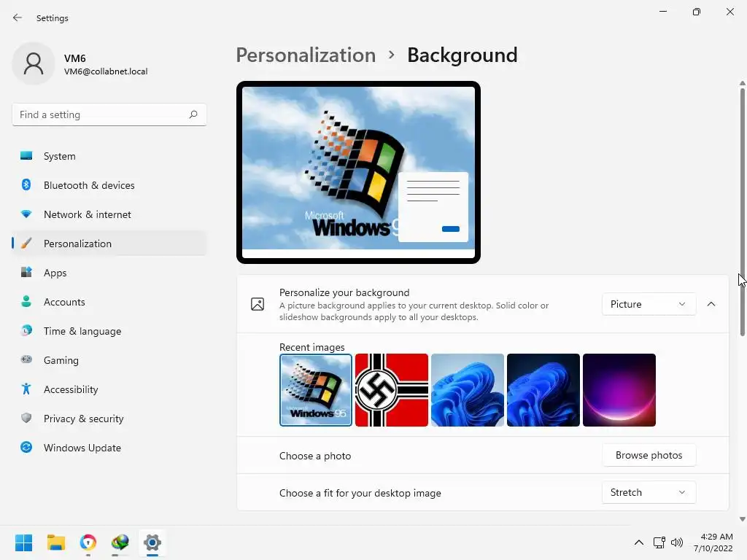
Task: Click the Privacy & security label
Action: pos(83,419)
